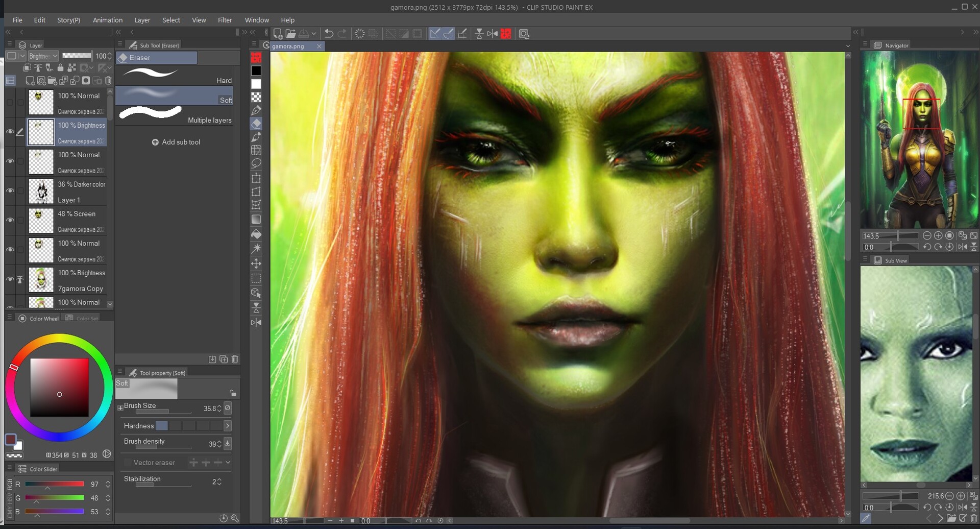
Task: Delete layer using the trash icon
Action: point(108,81)
